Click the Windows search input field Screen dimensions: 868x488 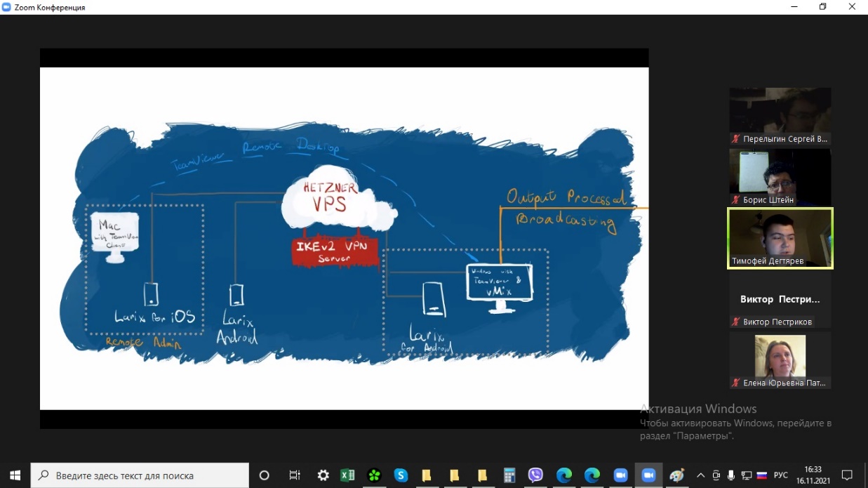[x=140, y=475]
